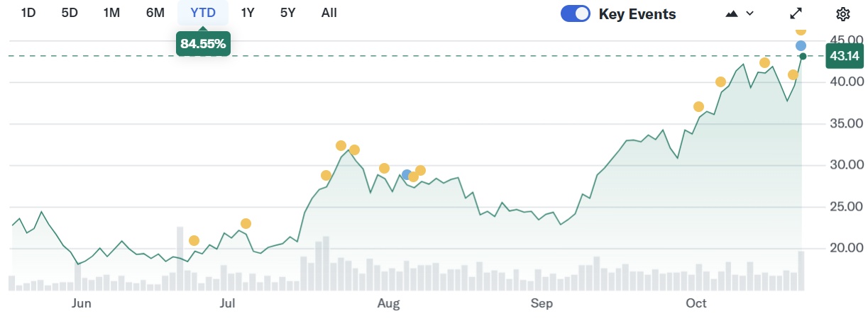Switch to the 1M range
This screenshot has width=868, height=326.
click(x=111, y=12)
